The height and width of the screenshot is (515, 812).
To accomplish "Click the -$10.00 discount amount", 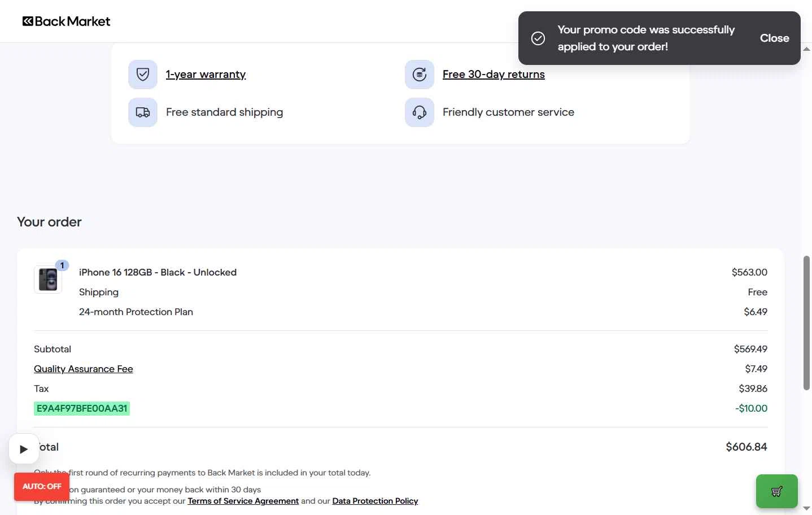I will (x=751, y=408).
